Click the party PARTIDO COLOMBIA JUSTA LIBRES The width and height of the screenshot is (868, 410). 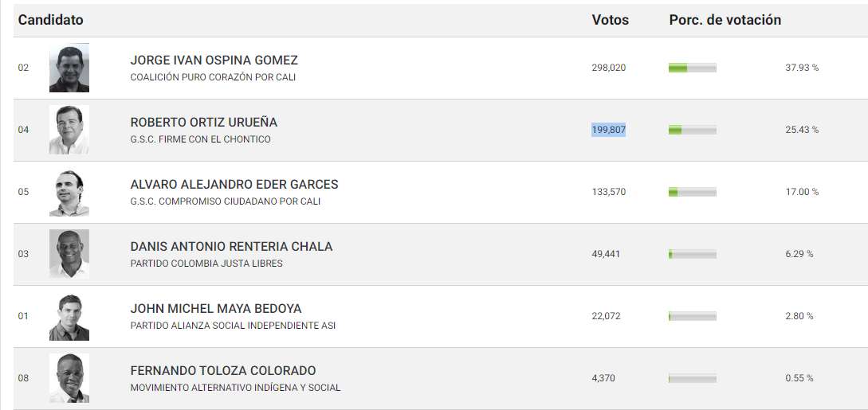[x=206, y=264]
